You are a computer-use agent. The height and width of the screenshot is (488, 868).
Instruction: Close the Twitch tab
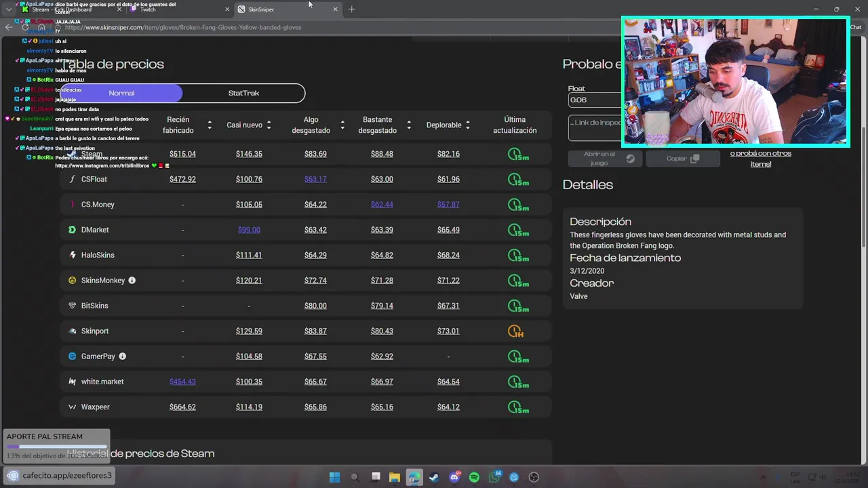click(227, 9)
